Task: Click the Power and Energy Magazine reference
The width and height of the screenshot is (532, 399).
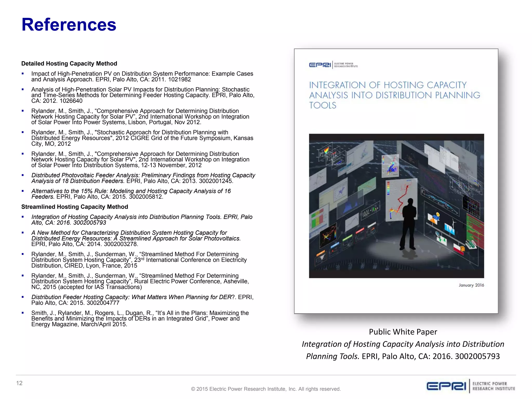Action: tap(140, 318)
